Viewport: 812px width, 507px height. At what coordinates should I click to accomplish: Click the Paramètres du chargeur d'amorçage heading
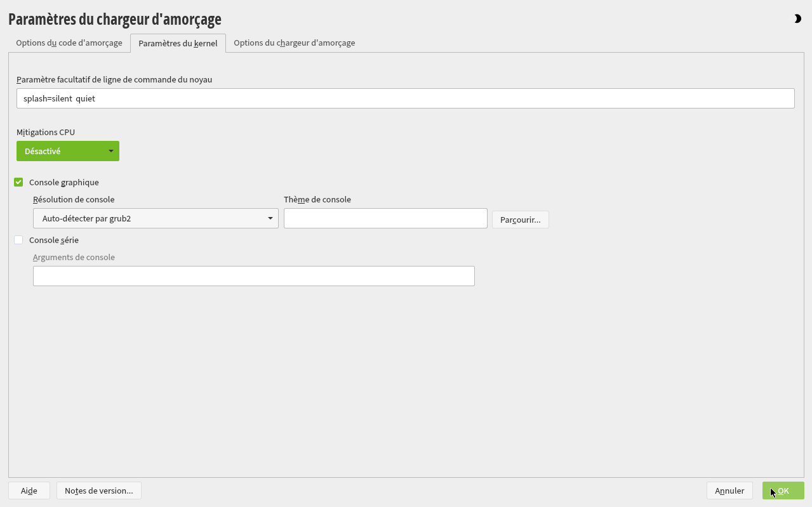click(x=115, y=19)
